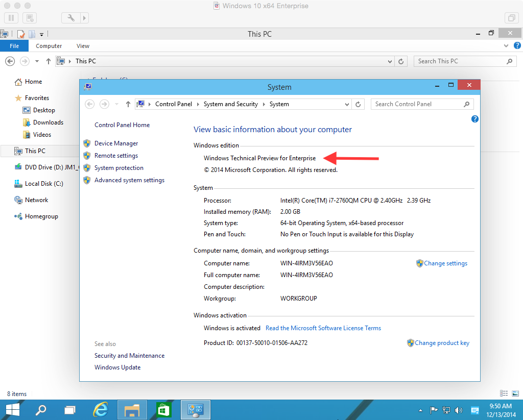
Task: Open the File tab in This PC
Action: pyautogui.click(x=14, y=46)
